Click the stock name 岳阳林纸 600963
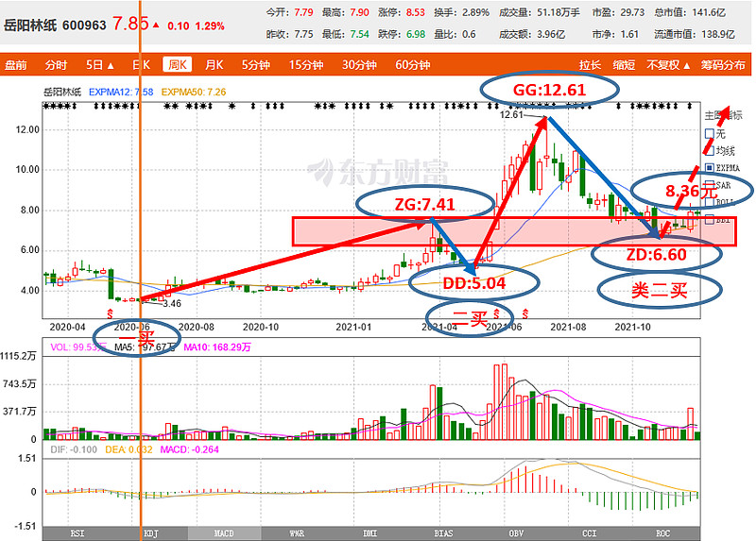Screen dimensions: 756x541 [x=55, y=25]
